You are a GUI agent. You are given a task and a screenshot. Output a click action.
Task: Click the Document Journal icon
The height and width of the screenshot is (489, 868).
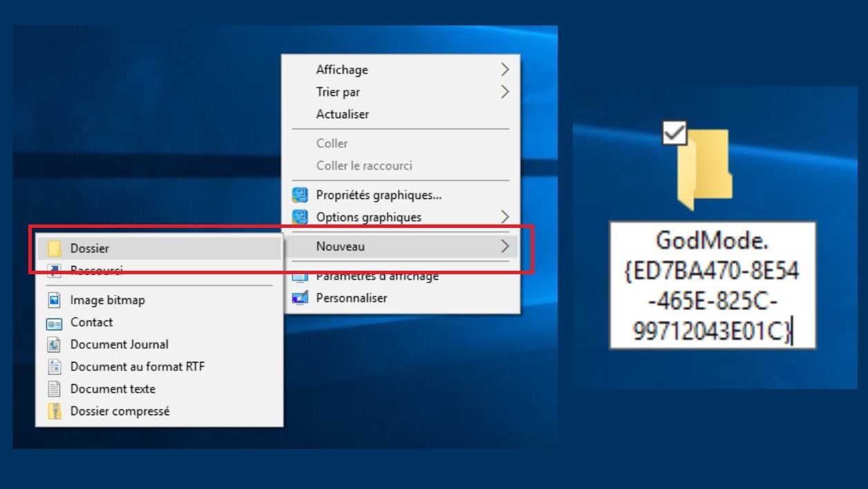54,345
